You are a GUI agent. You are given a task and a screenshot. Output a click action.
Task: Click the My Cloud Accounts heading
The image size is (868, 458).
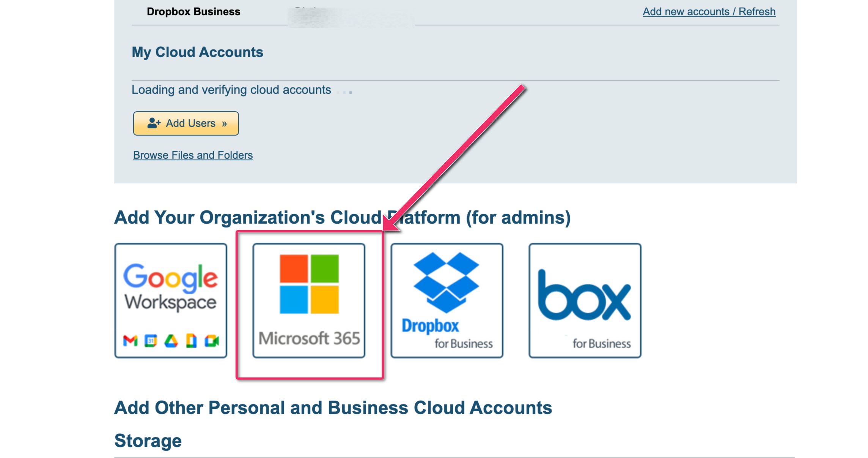197,52
